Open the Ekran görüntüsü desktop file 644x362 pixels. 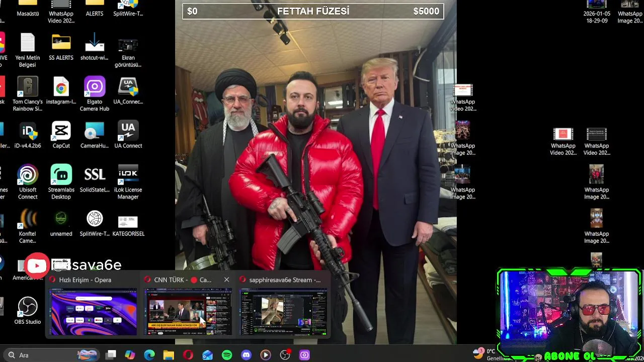pyautogui.click(x=128, y=50)
